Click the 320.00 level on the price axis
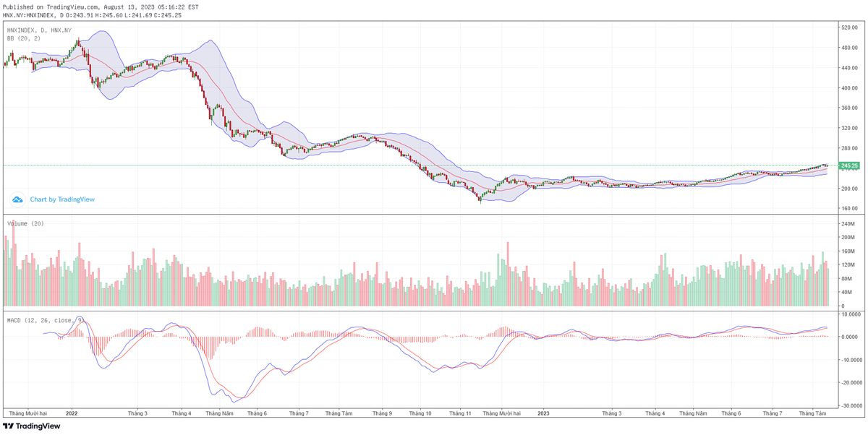The height and width of the screenshot is (435, 868). coord(848,128)
